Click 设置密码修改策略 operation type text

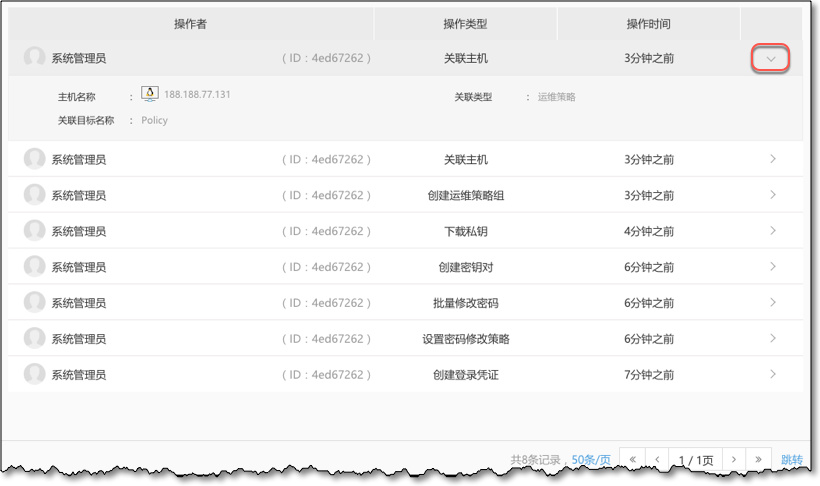pos(465,339)
